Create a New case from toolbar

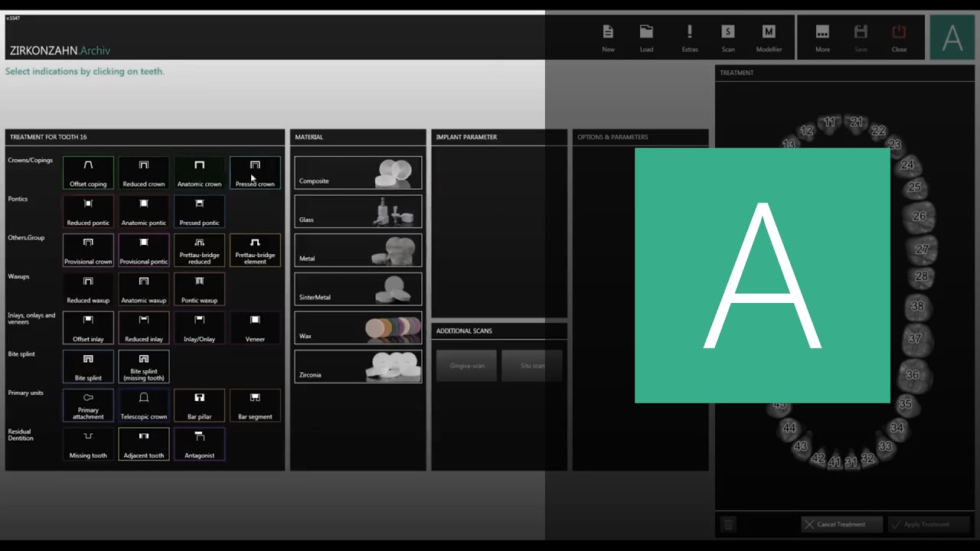pyautogui.click(x=608, y=38)
